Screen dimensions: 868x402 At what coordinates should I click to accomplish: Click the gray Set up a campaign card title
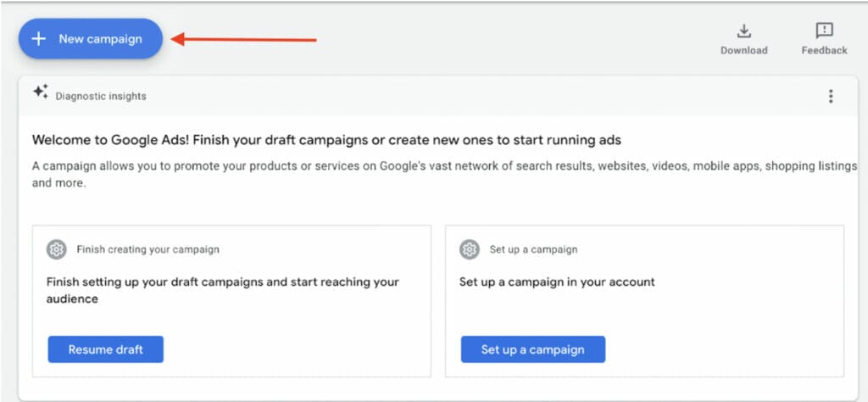point(533,249)
